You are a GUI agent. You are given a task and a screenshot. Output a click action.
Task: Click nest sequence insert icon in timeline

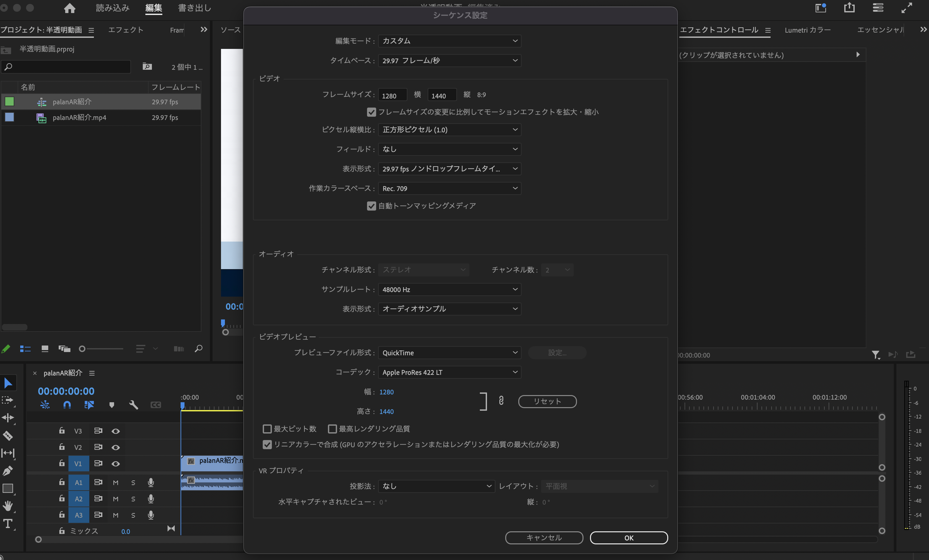(x=45, y=405)
